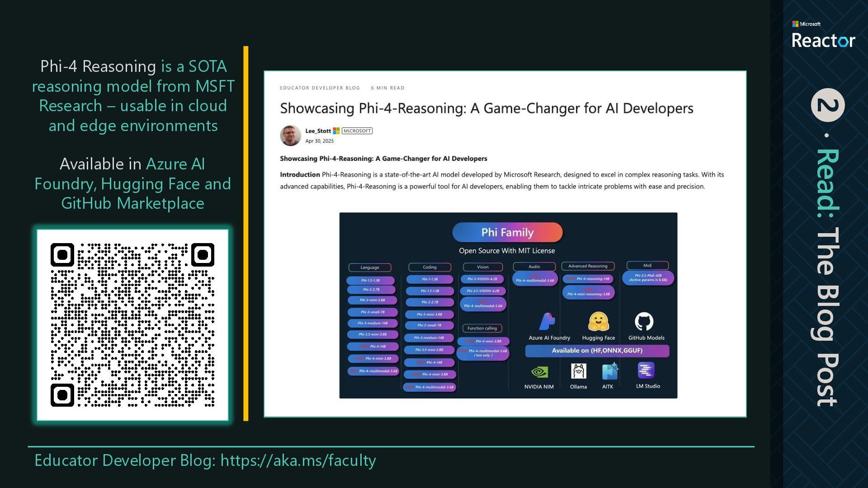The width and height of the screenshot is (868, 488).
Task: Click the Hugging Face emoji icon
Action: (x=599, y=322)
